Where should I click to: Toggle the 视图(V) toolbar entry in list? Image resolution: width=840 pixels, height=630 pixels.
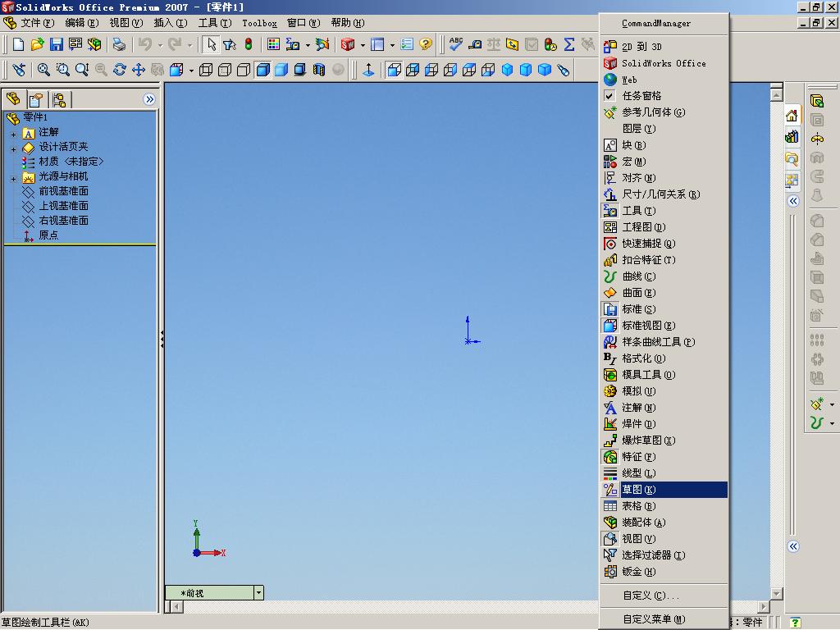(663, 539)
